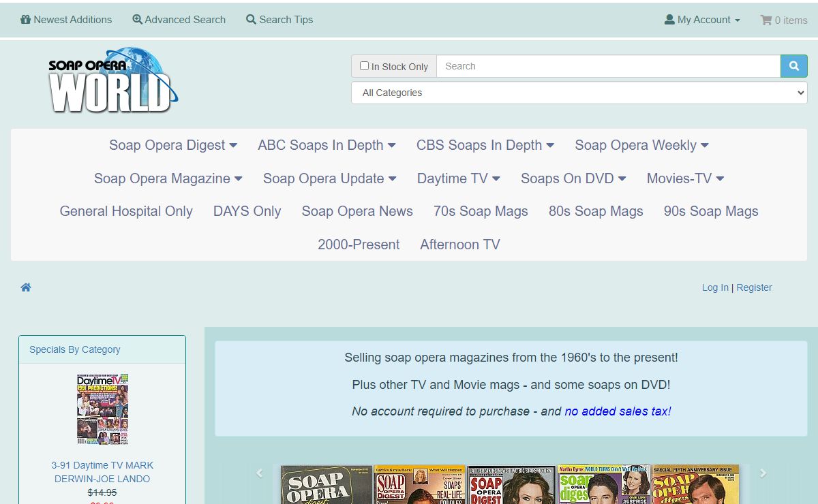Expand the CBS Soaps In Depth menu
Screen dimensions: 818x504
[x=485, y=145]
